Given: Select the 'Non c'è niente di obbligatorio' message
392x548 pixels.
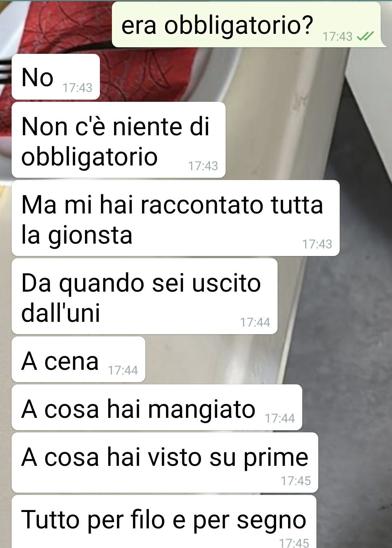Looking at the screenshot, I should (x=118, y=140).
